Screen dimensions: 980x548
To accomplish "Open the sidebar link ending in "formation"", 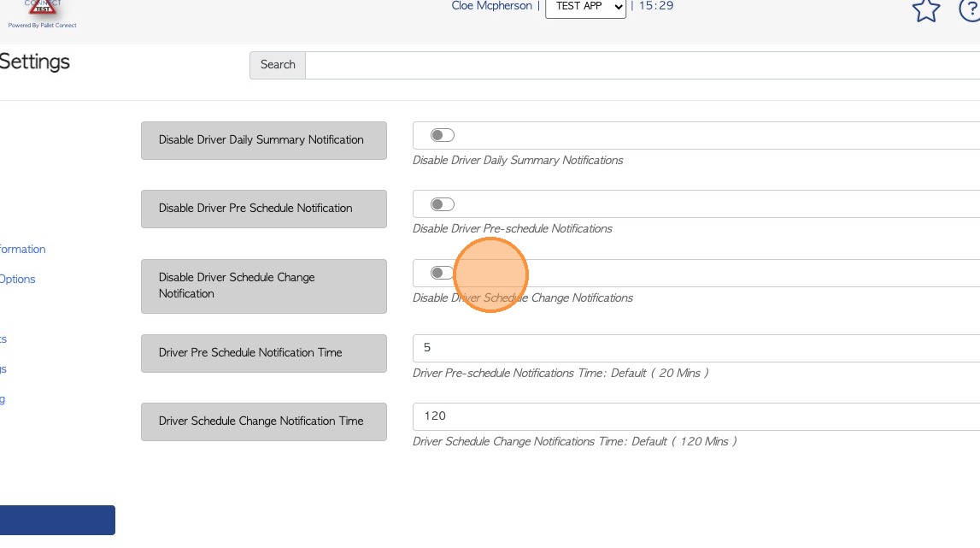I will pyautogui.click(x=22, y=250).
